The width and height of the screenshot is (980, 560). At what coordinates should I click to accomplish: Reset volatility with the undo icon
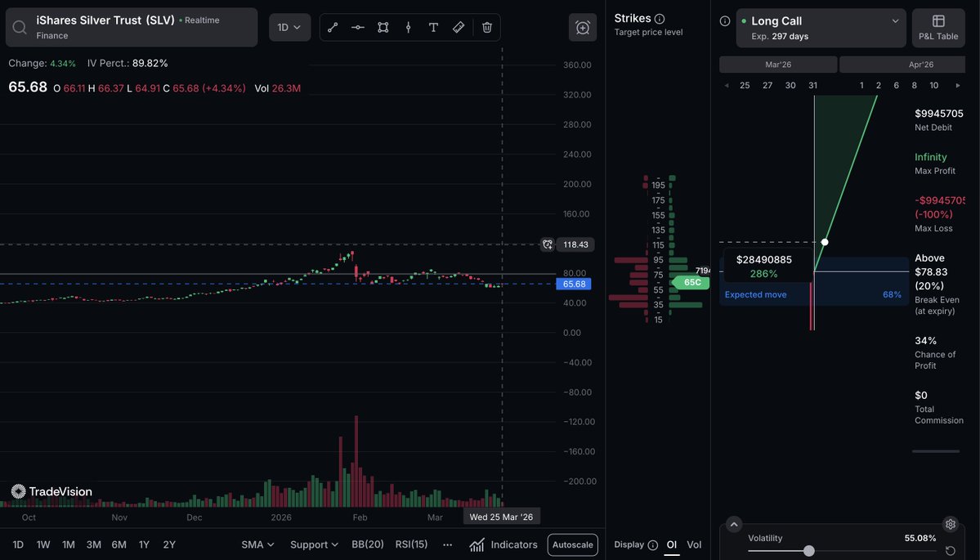951,551
